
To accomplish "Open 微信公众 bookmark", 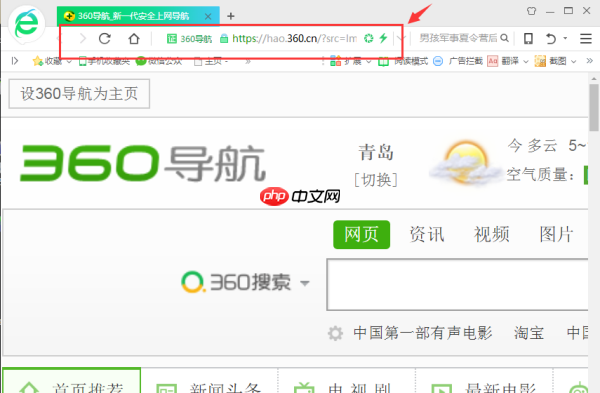I will (159, 61).
